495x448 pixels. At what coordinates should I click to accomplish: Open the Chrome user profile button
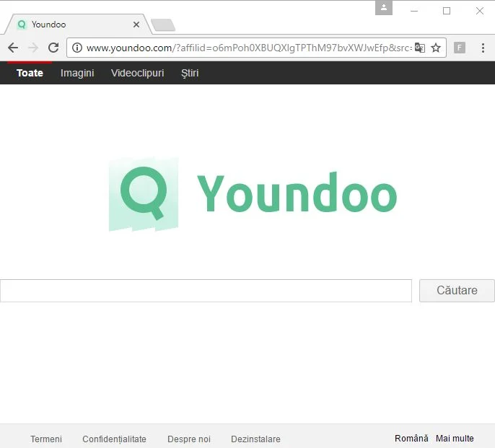click(384, 8)
